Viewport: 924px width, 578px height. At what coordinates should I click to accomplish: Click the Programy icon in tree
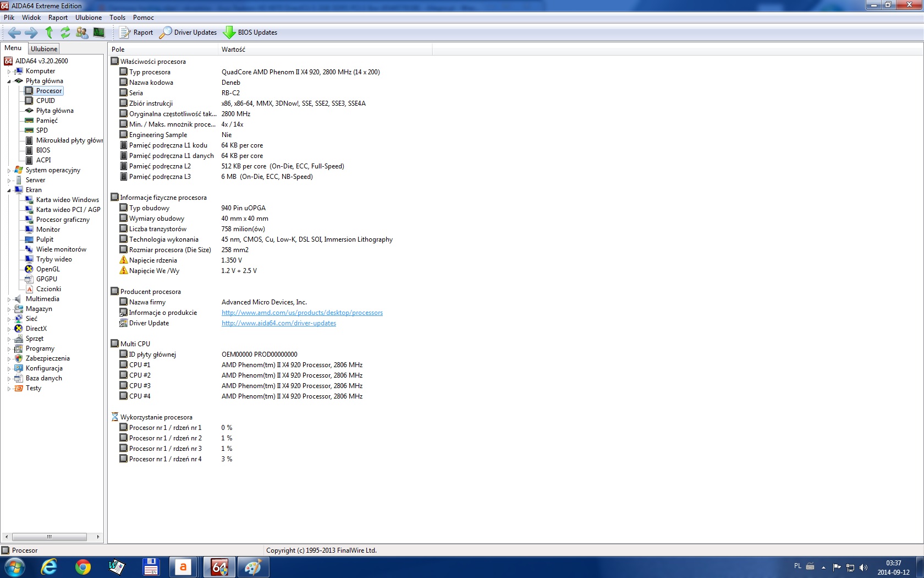pyautogui.click(x=19, y=348)
